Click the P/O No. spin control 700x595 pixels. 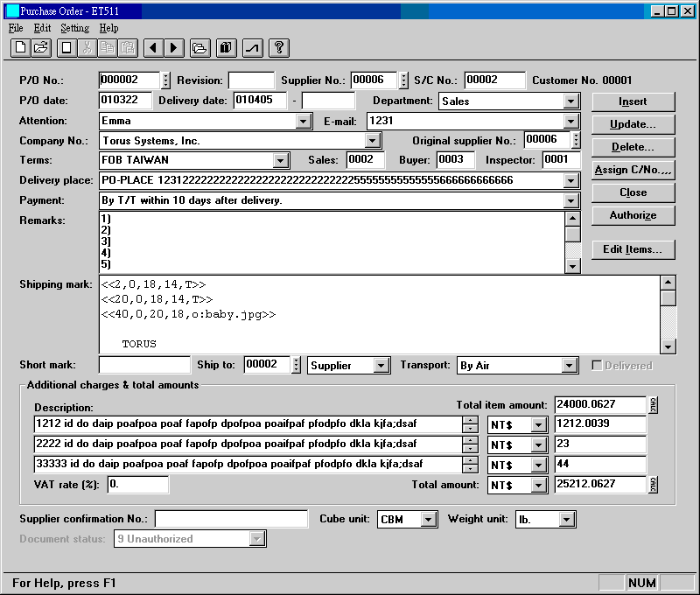tap(165, 80)
